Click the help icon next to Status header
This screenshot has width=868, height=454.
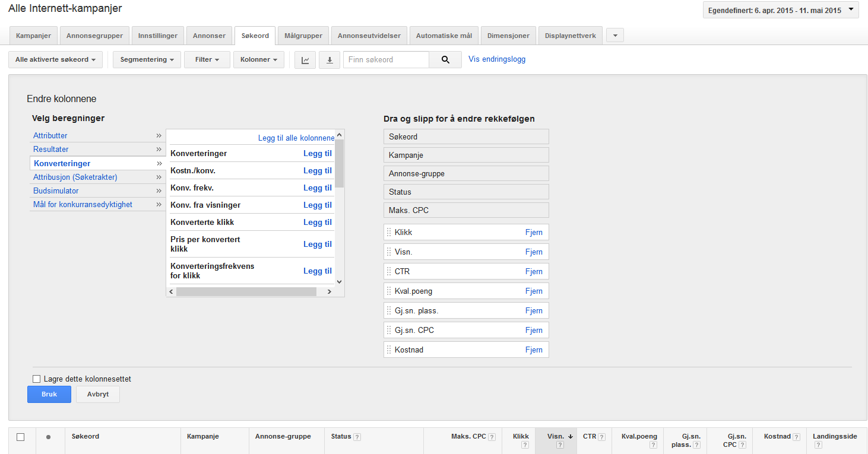coord(357,437)
